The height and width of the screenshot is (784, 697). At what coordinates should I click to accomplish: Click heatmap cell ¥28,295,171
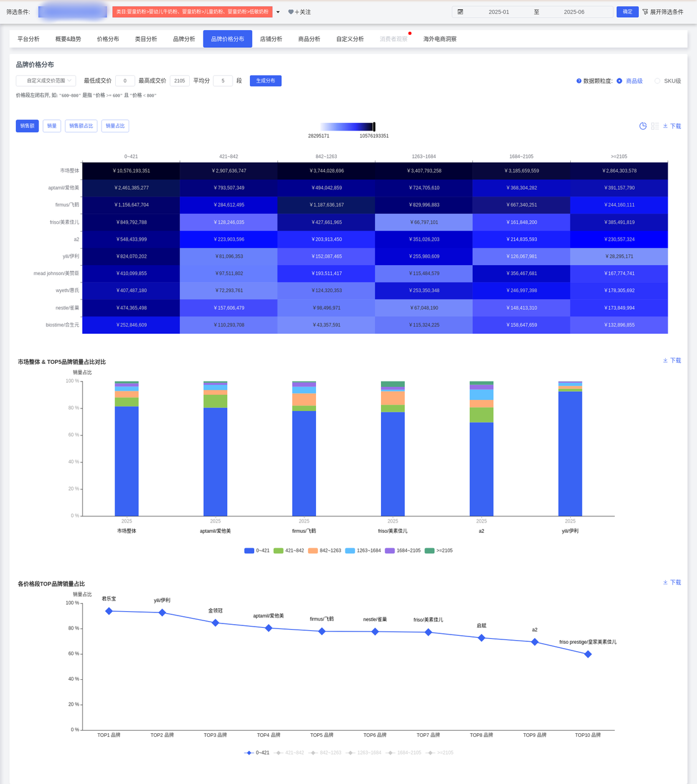[x=619, y=257]
